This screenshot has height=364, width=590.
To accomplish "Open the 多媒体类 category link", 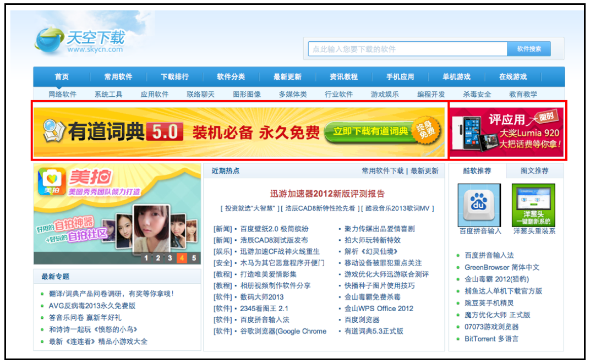I will coord(293,95).
